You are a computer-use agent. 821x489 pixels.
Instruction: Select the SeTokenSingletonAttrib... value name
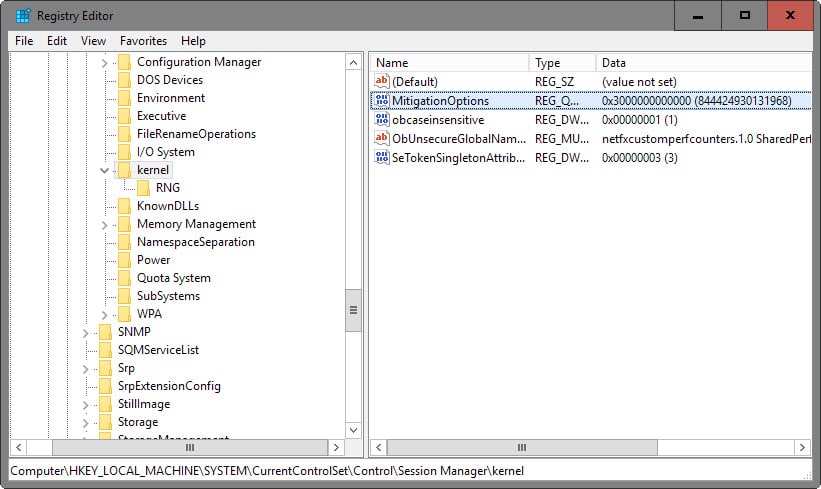pos(458,158)
